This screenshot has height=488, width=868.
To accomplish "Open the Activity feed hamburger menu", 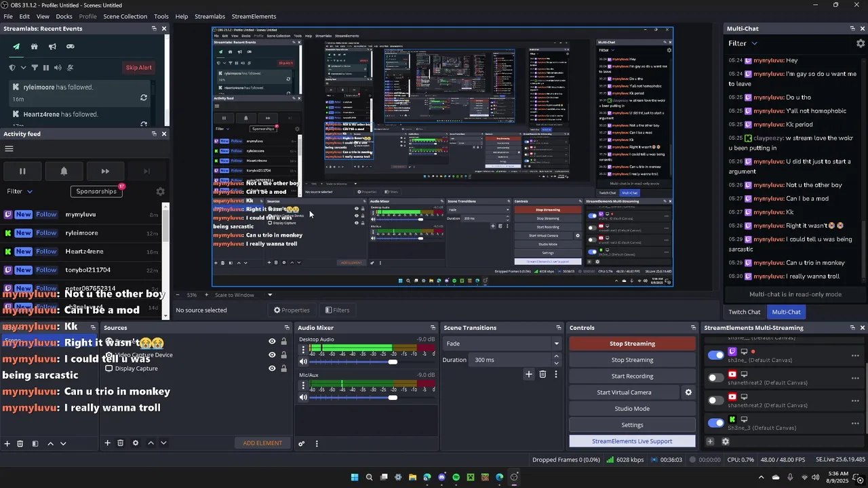I will [9, 148].
